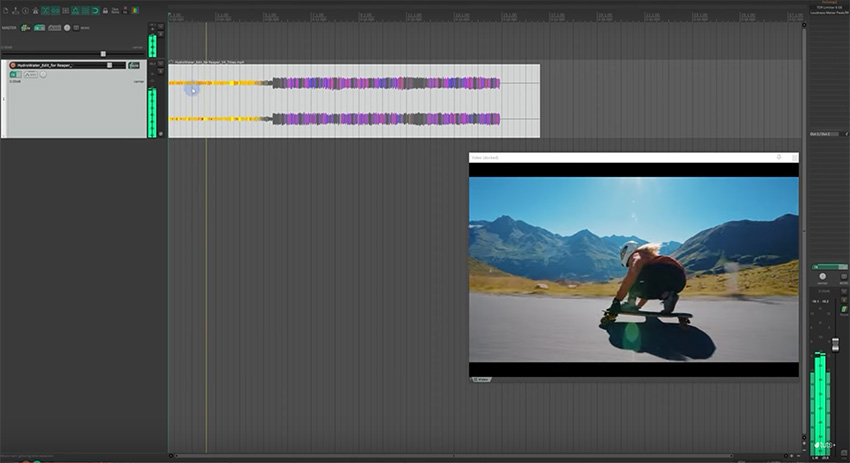850x463 pixels.
Task: Mute the HydroWater track
Action: (x=160, y=63)
